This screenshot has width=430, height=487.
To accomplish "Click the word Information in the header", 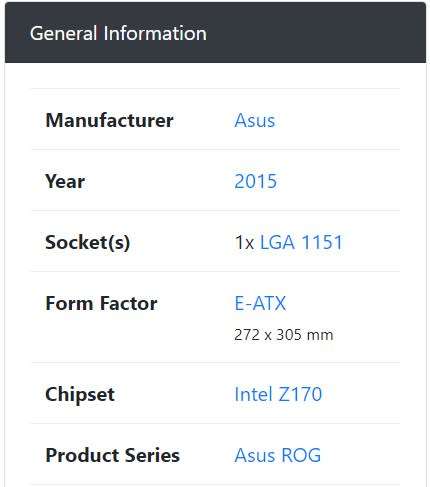I will pyautogui.click(x=155, y=33).
